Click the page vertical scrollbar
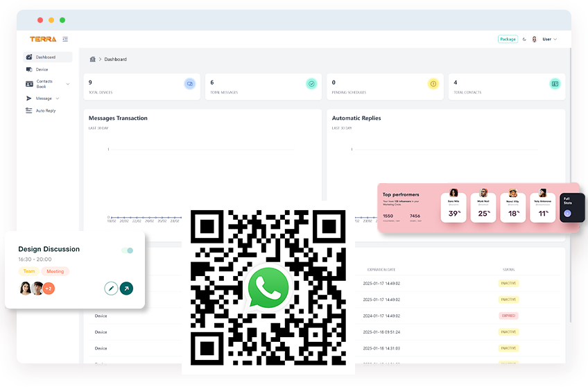This screenshot has width=588, height=387. pyautogui.click(x=571, y=185)
